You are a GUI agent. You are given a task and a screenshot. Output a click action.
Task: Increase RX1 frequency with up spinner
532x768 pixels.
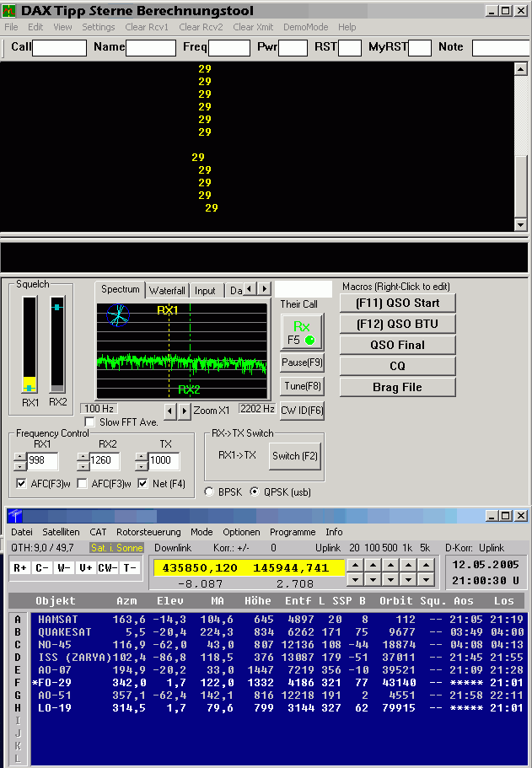[20, 457]
